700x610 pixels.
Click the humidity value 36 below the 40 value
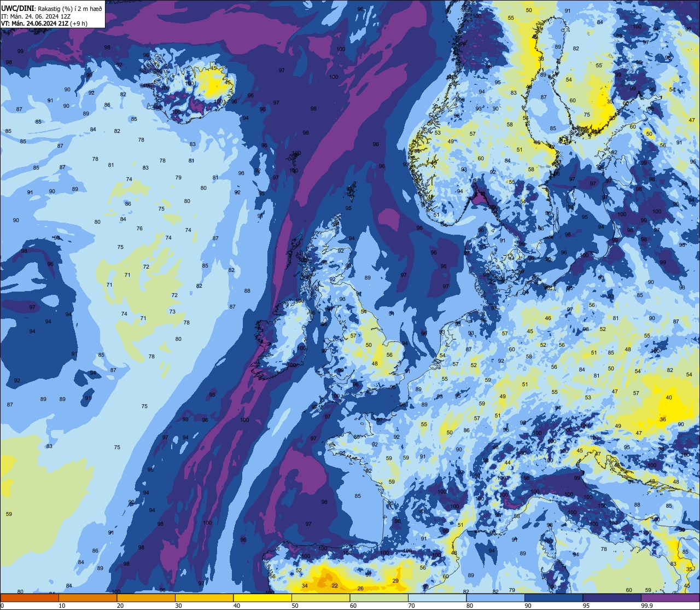click(663, 420)
